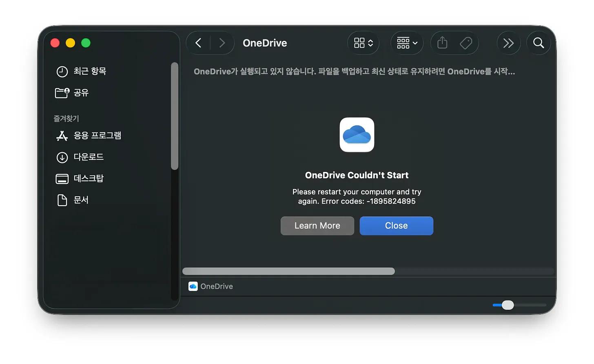Click the green full screen button

point(86,43)
